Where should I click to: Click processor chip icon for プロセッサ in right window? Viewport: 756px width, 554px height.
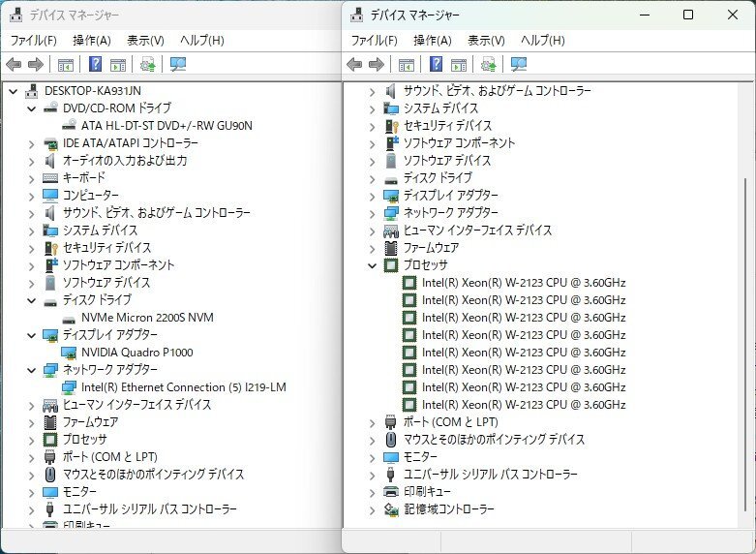pos(391,265)
